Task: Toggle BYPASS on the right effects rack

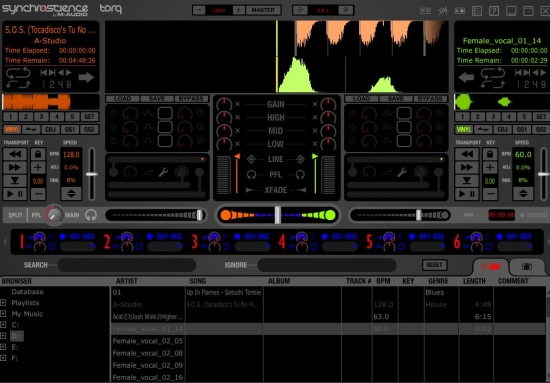Action: [430, 99]
